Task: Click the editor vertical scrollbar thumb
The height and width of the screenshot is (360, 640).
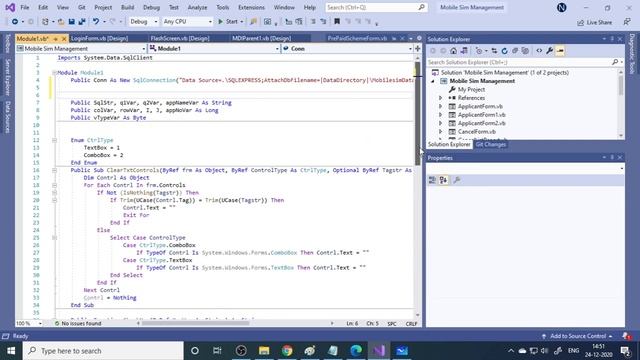Action: point(418,113)
